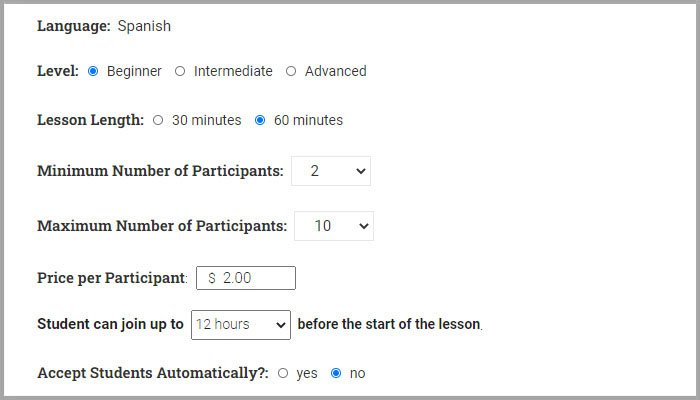
Task: Click the Minimum Number of Participants label
Action: tap(160, 171)
